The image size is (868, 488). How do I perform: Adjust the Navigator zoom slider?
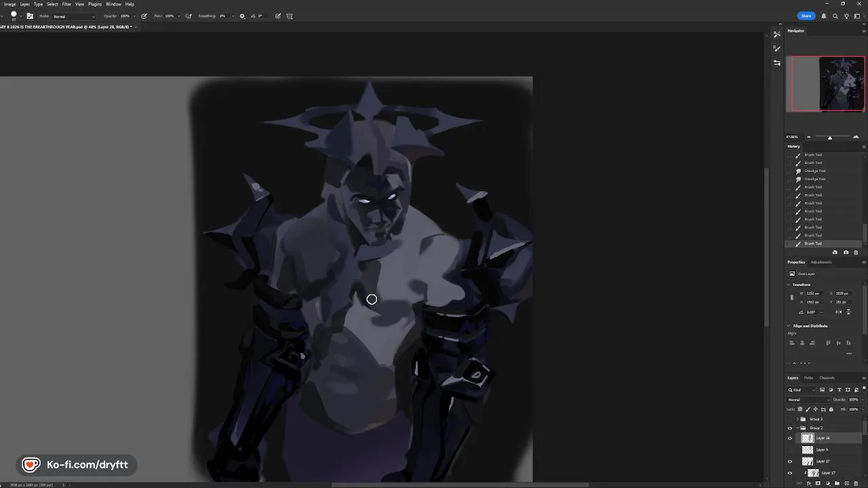[830, 138]
